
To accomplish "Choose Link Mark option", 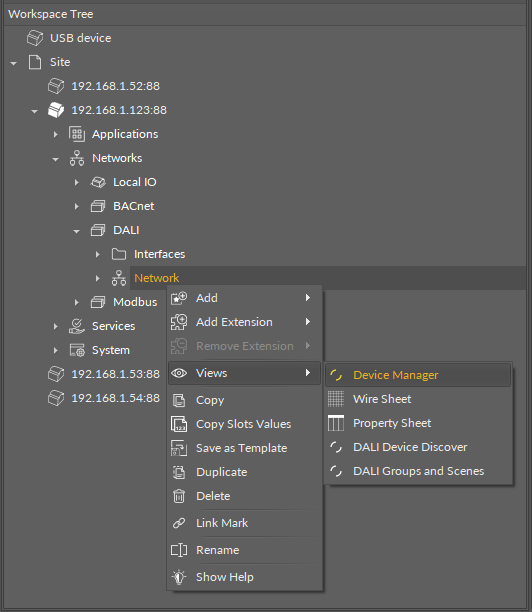I will 245,523.
